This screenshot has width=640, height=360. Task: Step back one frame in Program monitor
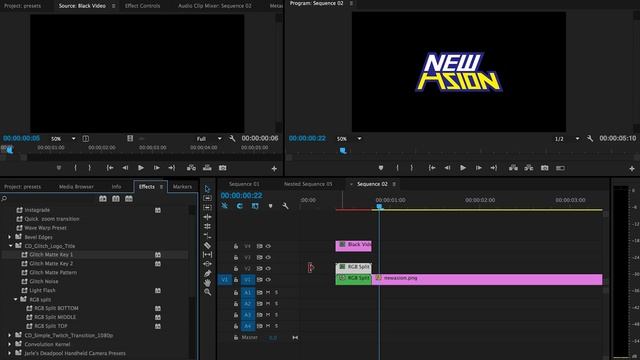click(x=447, y=168)
